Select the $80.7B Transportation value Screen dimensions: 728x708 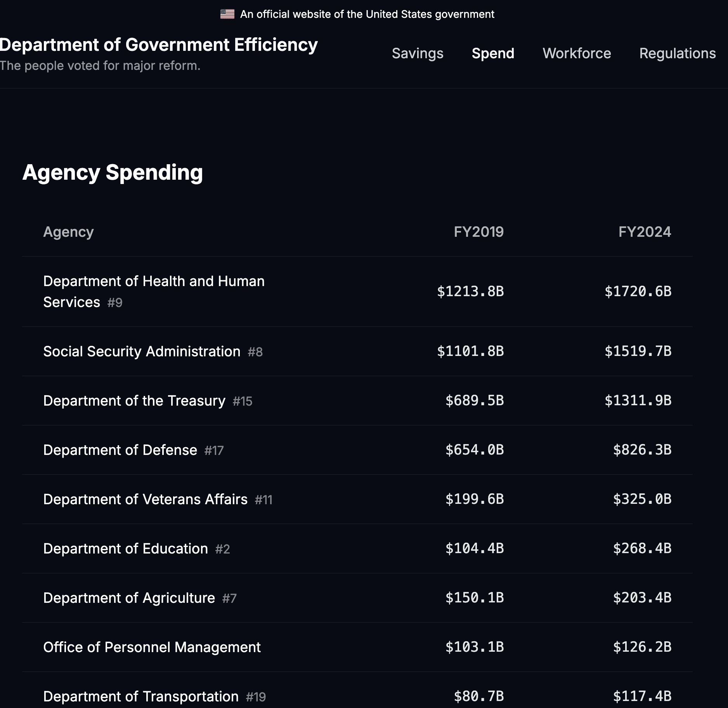479,696
